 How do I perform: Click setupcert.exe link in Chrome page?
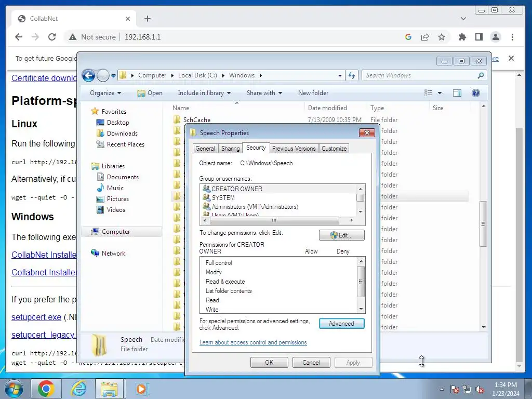[x=36, y=317]
